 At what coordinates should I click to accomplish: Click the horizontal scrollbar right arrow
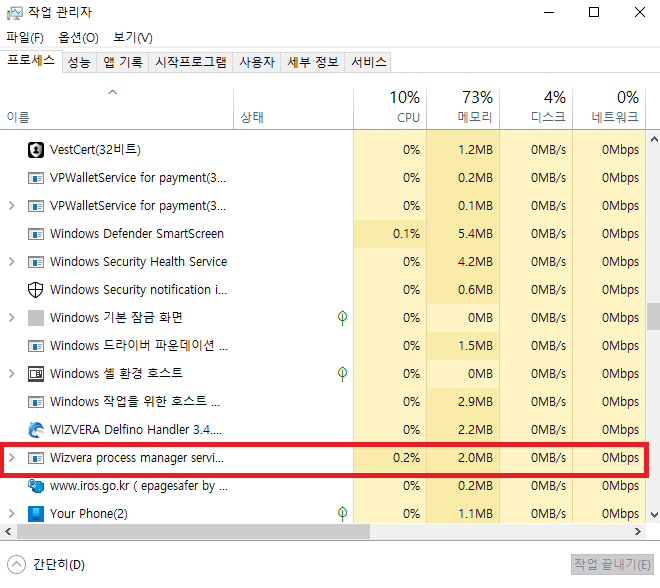pyautogui.click(x=638, y=532)
